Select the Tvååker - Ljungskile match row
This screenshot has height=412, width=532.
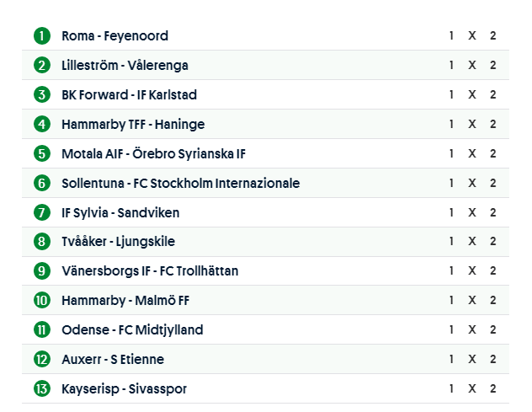tap(118, 242)
